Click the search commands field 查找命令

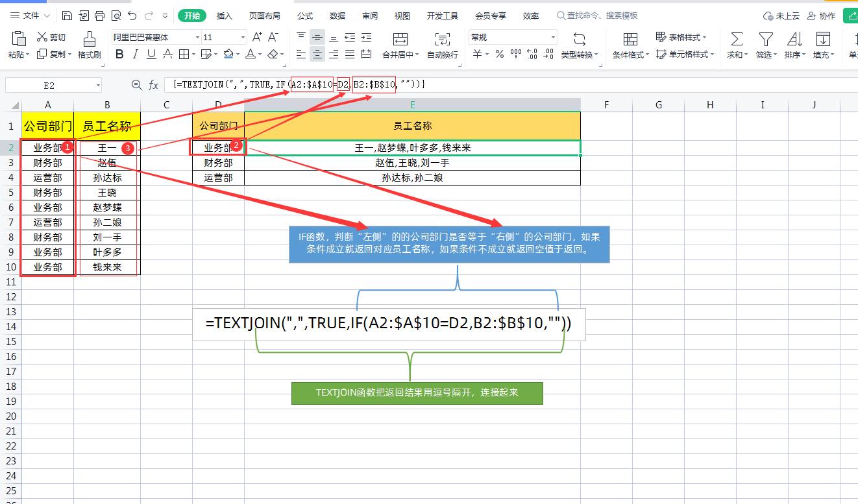598,16
